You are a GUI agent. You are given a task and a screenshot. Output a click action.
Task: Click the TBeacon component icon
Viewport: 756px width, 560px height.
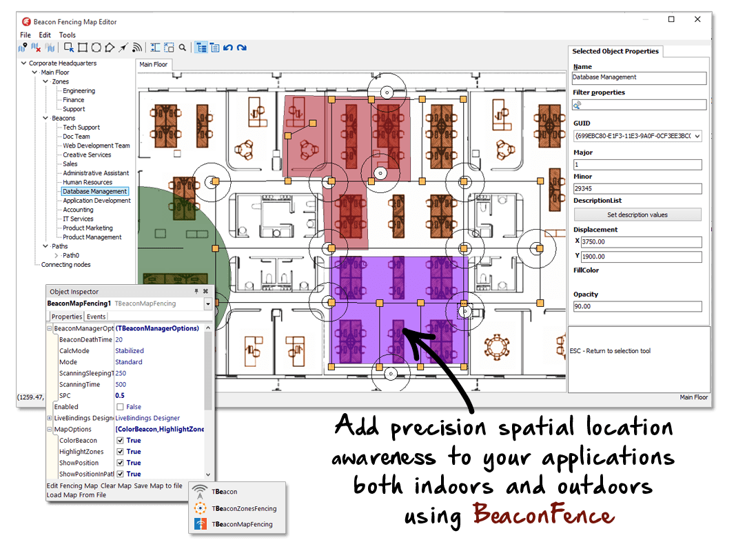tap(200, 492)
